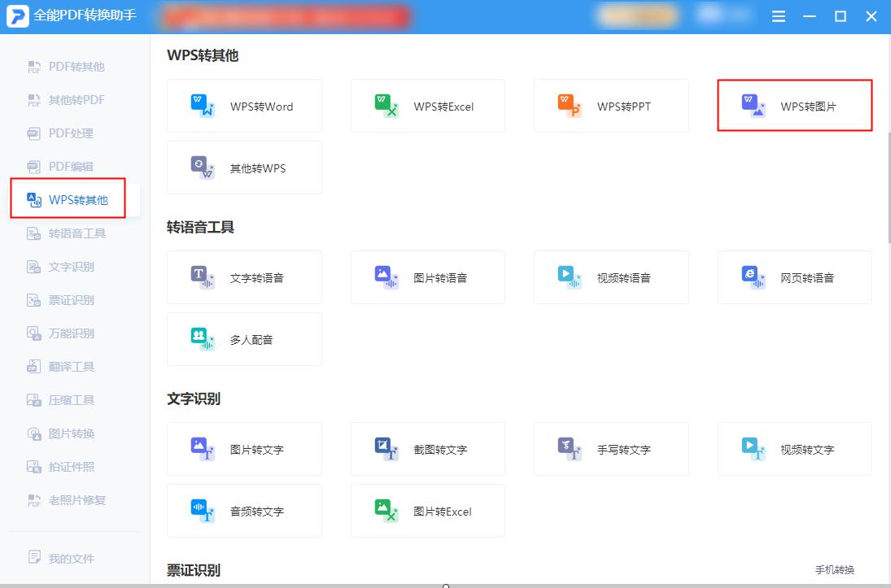
Task: Open the 其他转WPS tool
Action: 244,168
